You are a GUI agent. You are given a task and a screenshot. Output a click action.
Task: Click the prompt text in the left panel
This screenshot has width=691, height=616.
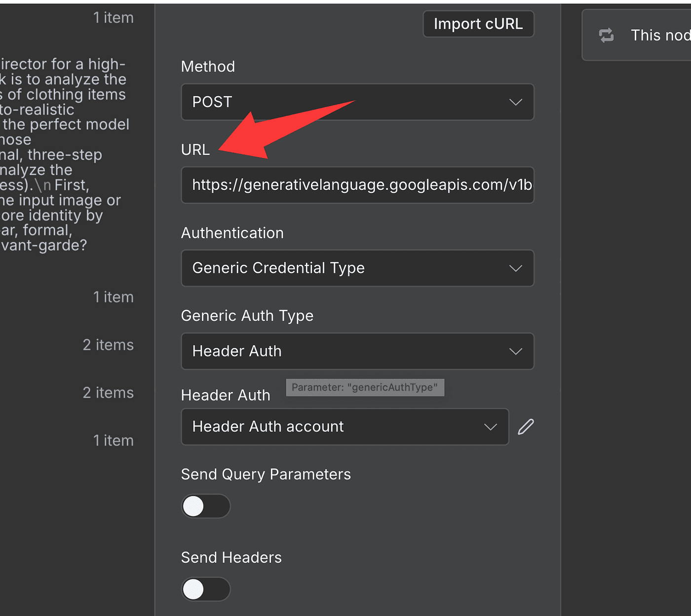(64, 154)
